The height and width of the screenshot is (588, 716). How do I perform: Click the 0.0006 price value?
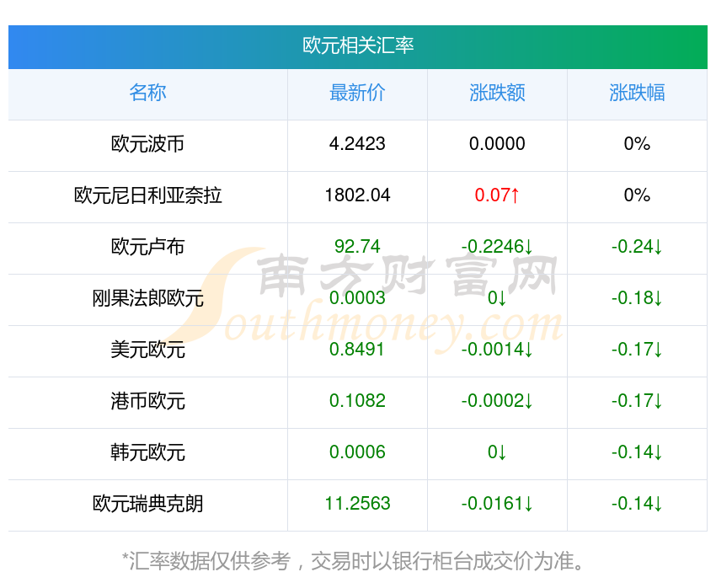(357, 452)
